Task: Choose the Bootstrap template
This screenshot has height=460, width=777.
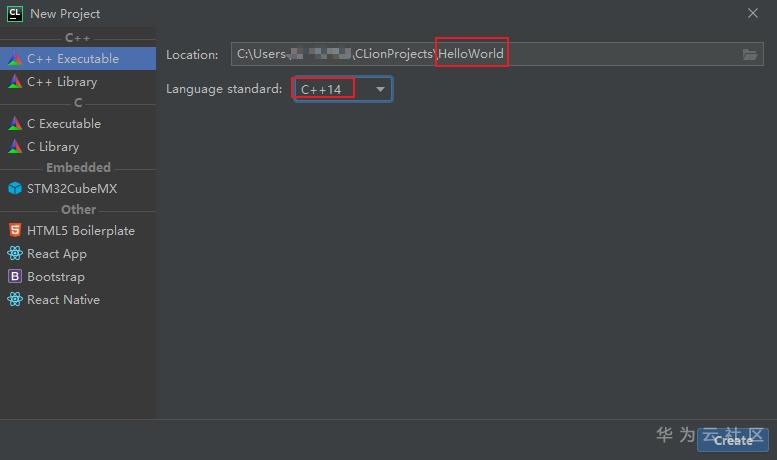Action: (78, 277)
